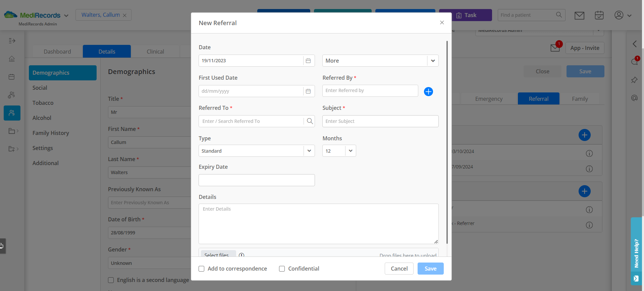Enable English is a second language
The image size is (644, 291).
(x=111, y=280)
